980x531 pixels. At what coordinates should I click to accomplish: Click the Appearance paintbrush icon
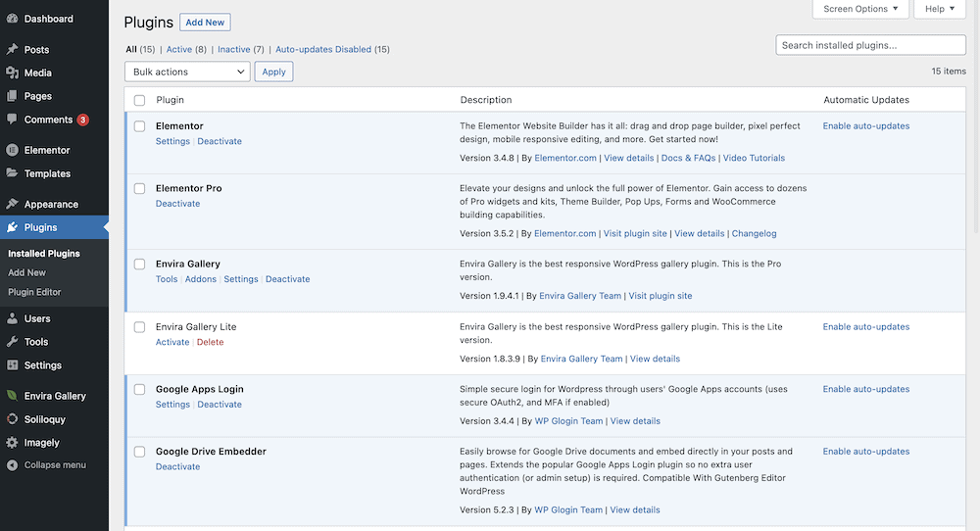[x=12, y=204]
